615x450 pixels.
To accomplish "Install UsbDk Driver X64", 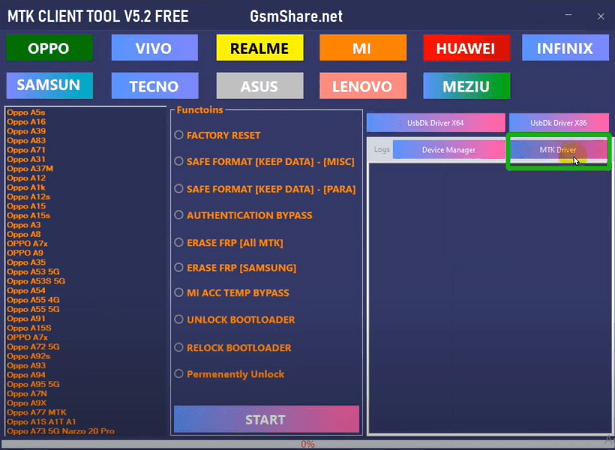I will [436, 123].
